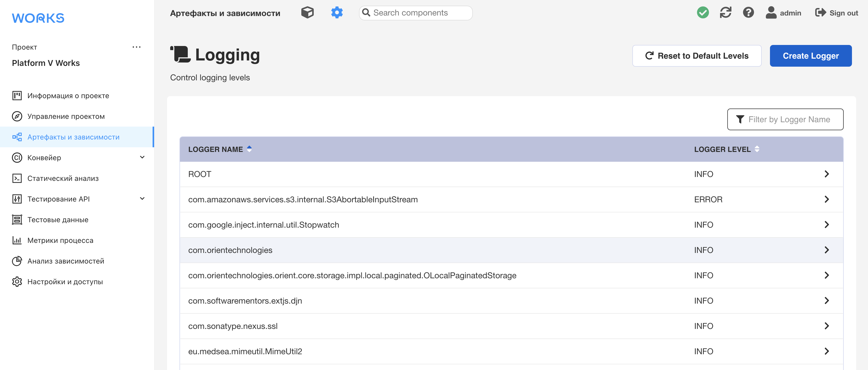Image resolution: width=868 pixels, height=370 pixels.
Task: Click the browse components cube icon
Action: click(307, 13)
